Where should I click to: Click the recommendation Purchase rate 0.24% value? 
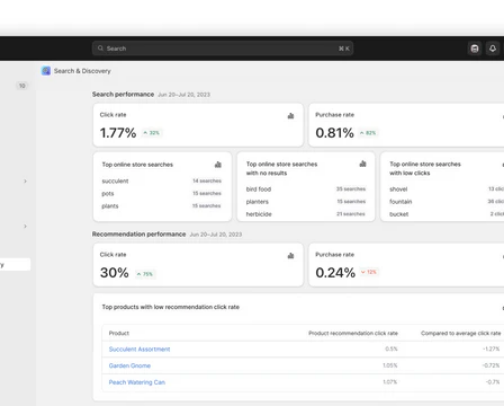click(x=335, y=273)
